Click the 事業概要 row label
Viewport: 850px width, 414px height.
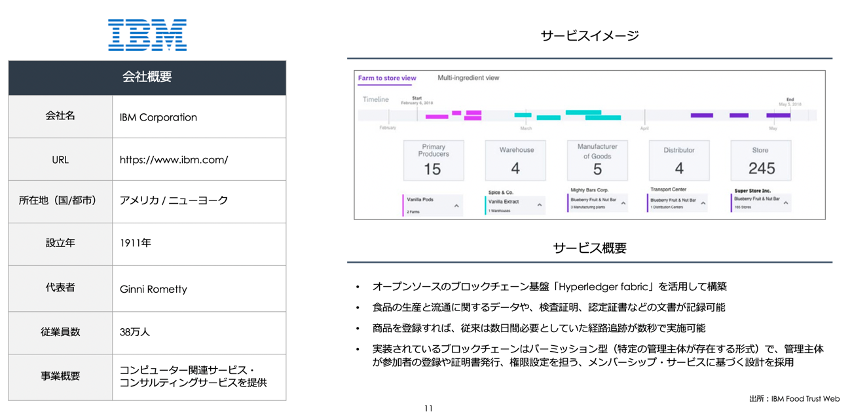coord(60,377)
